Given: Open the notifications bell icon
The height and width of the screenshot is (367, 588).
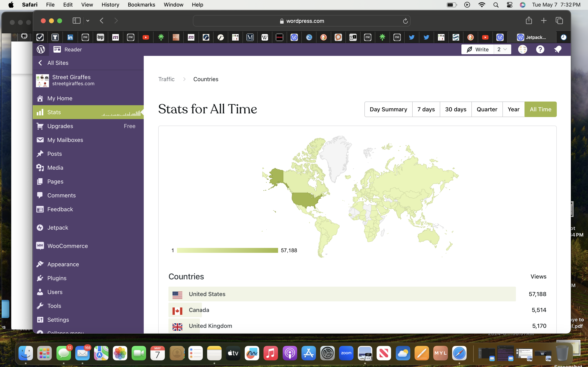Looking at the screenshot, I should (558, 50).
